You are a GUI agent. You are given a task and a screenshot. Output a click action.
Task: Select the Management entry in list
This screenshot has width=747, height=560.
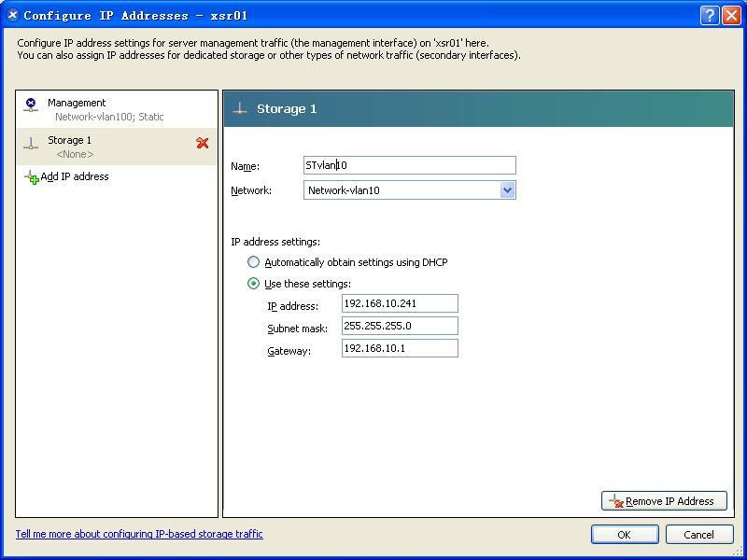click(x=117, y=109)
